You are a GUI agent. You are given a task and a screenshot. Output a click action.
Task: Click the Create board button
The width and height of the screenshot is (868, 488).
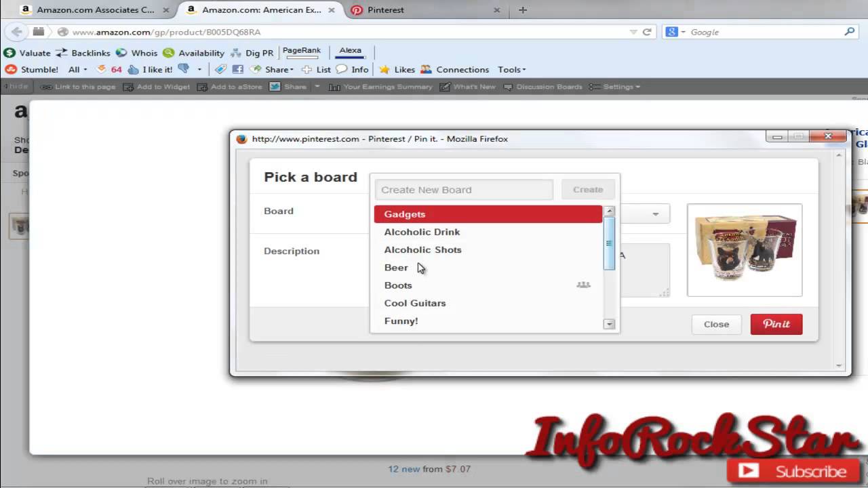point(588,190)
